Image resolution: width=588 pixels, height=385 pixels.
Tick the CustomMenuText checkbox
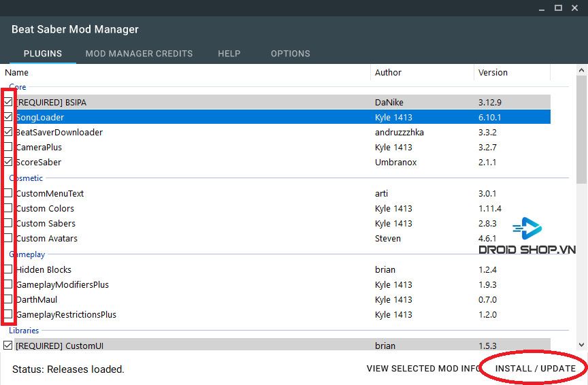pos(8,193)
